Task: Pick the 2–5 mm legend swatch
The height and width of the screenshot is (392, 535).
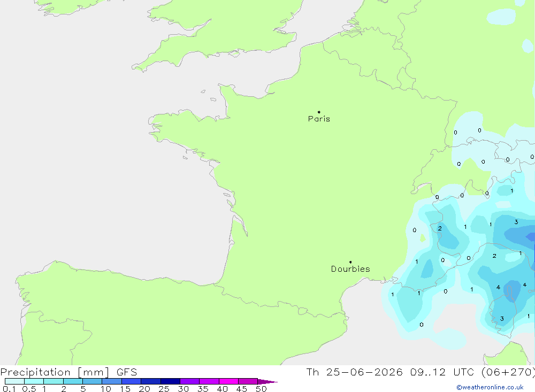Action: [x=73, y=381]
